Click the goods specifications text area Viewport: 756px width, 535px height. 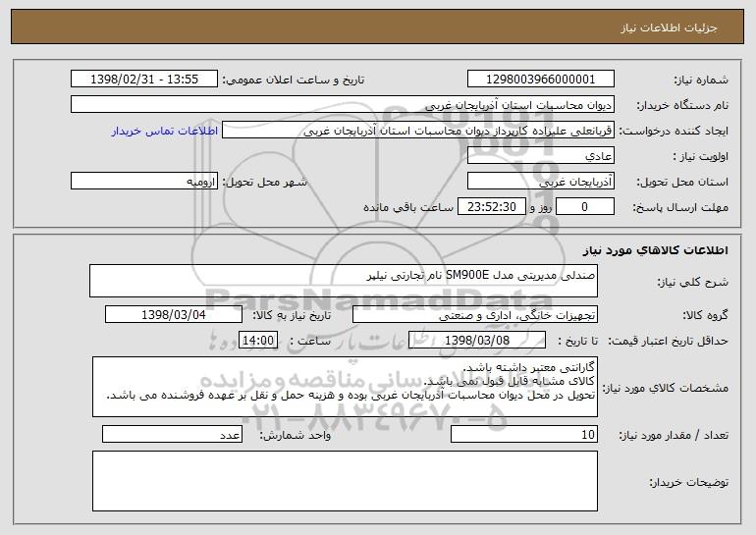[345, 387]
